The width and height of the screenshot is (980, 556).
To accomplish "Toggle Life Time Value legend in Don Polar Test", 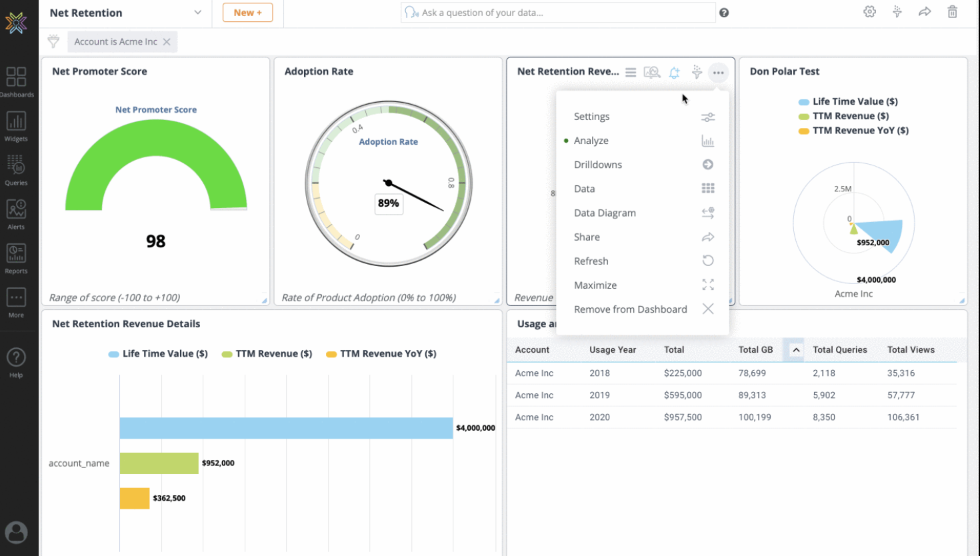I will (848, 101).
